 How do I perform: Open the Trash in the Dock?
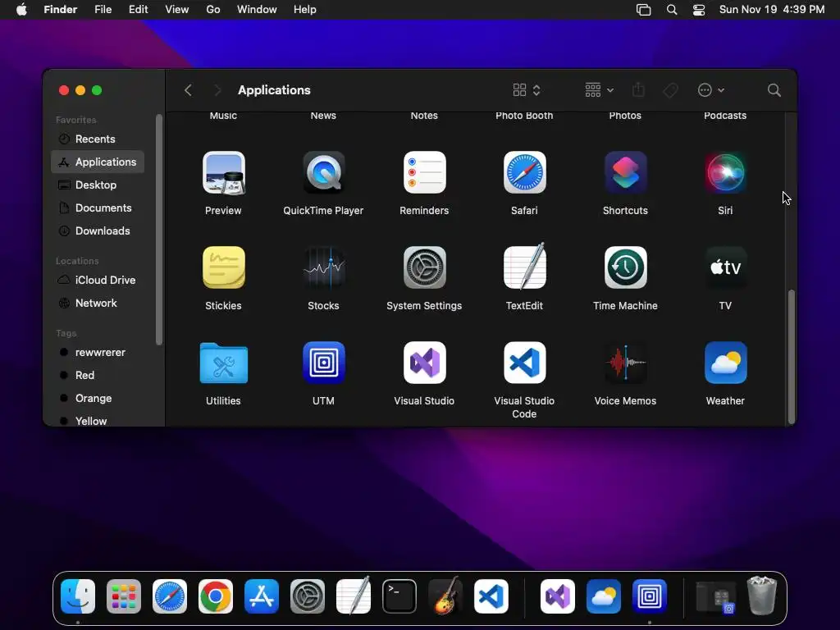(762, 596)
